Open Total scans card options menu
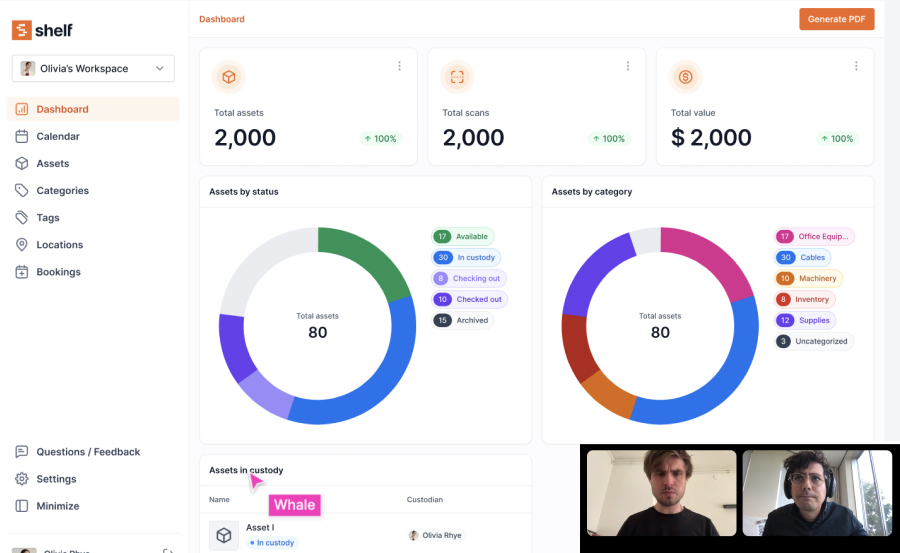The image size is (900, 553). (627, 66)
